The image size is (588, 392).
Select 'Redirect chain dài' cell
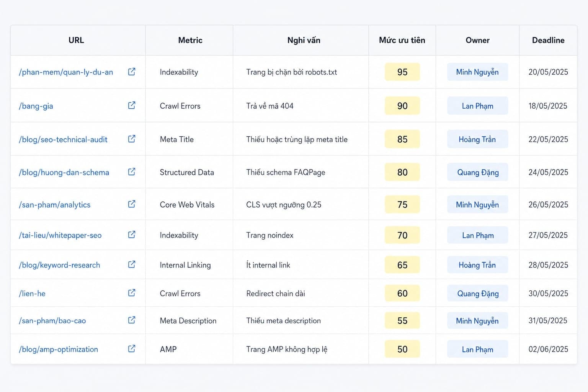coord(301,293)
